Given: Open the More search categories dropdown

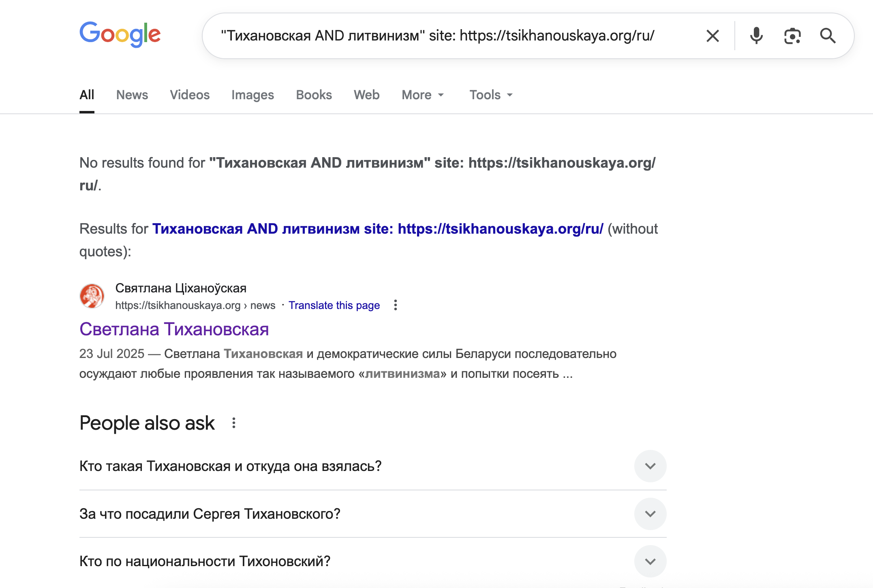Looking at the screenshot, I should tap(422, 95).
